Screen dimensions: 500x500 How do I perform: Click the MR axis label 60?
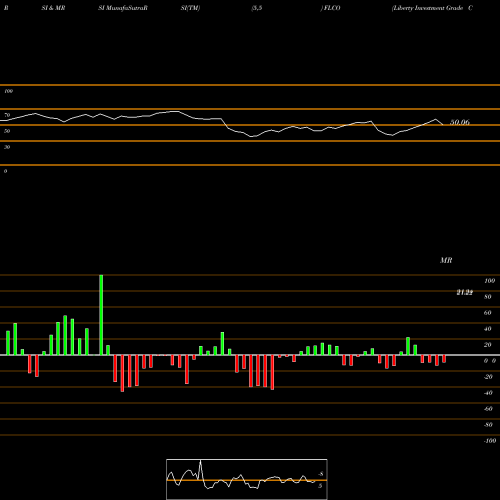tap(488, 313)
